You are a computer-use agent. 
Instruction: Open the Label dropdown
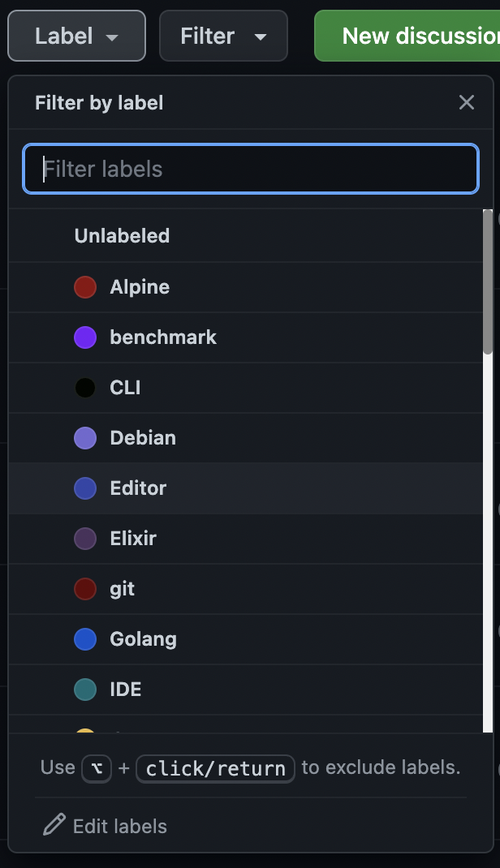pyautogui.click(x=76, y=36)
